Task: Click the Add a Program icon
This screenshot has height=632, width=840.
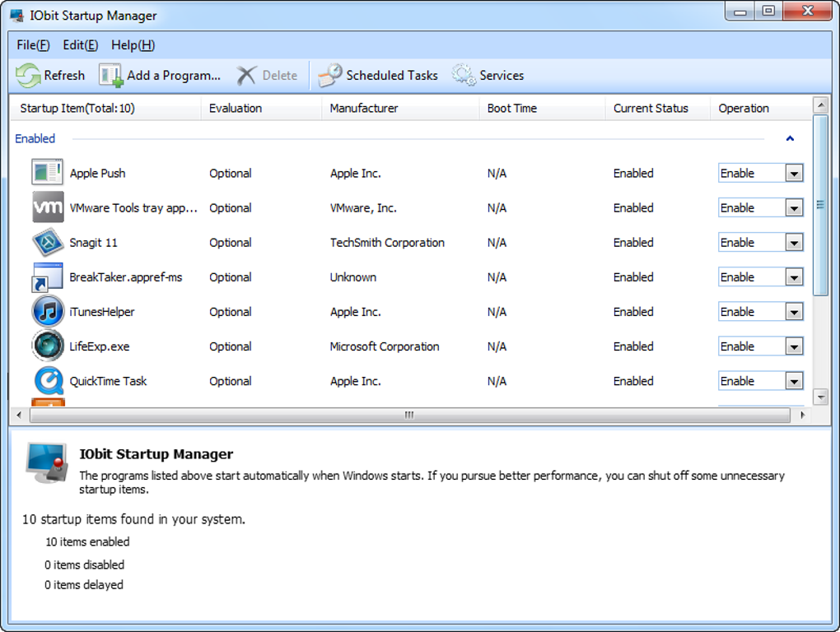Action: pyautogui.click(x=111, y=76)
